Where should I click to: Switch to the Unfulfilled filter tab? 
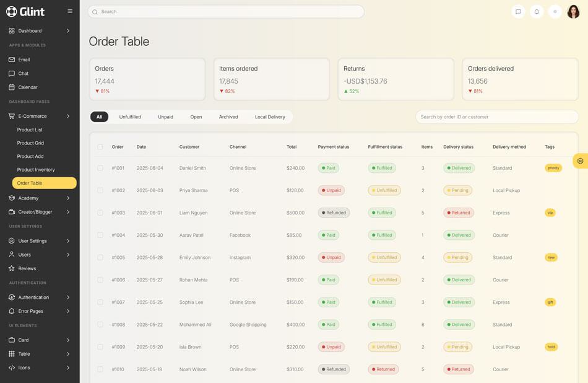point(130,117)
